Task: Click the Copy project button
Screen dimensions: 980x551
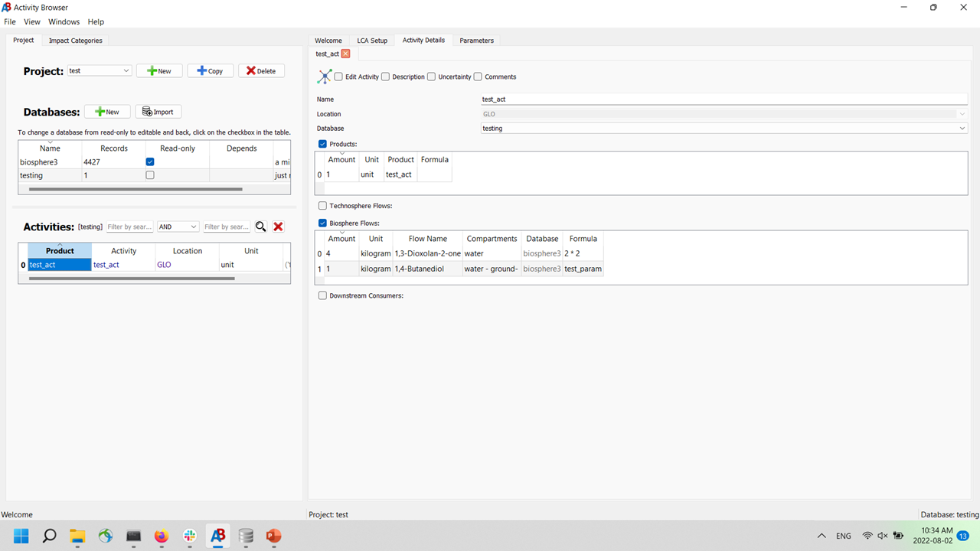Action: click(x=211, y=70)
